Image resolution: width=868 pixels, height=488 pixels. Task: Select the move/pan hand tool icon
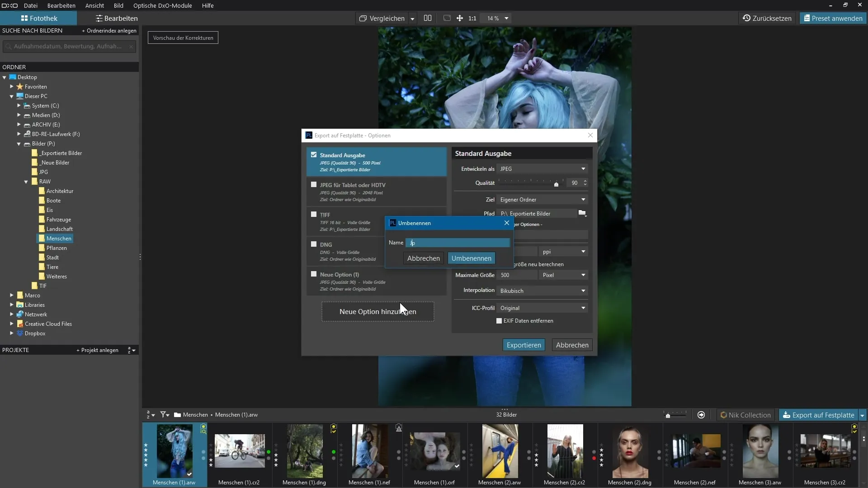point(459,18)
